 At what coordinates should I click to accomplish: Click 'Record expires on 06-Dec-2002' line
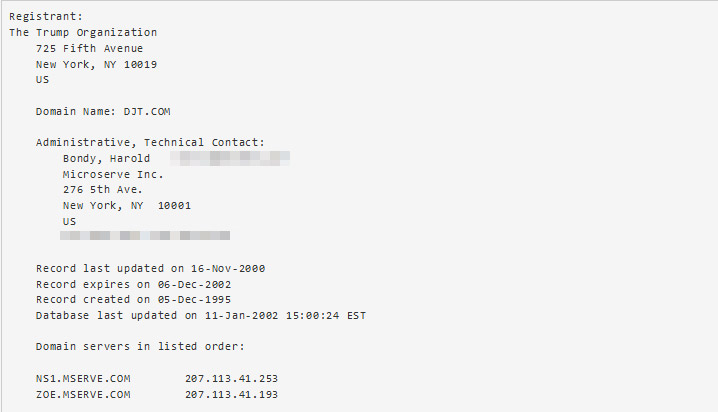[x=133, y=284]
